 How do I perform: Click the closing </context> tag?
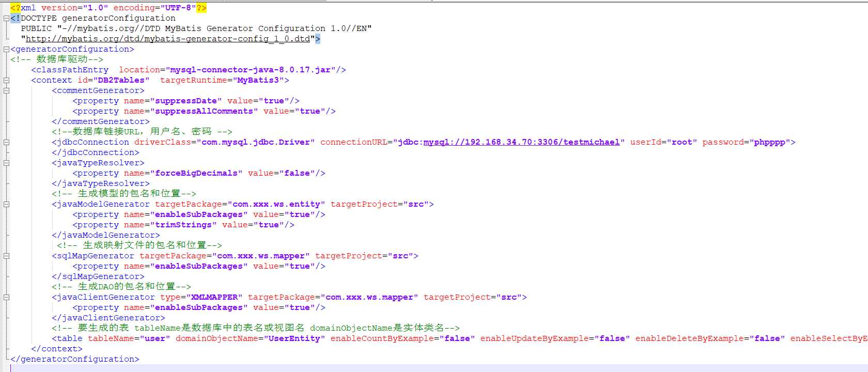57,349
